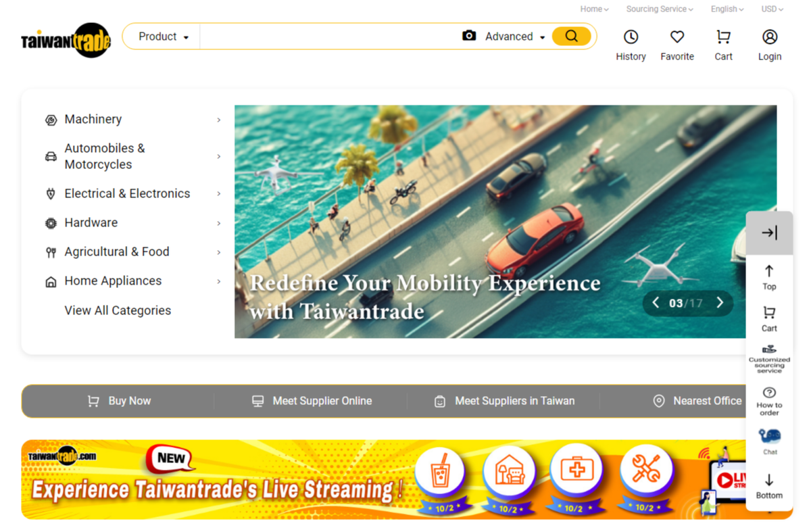Click Meet Supplier Online
811x532 pixels.
312,401
